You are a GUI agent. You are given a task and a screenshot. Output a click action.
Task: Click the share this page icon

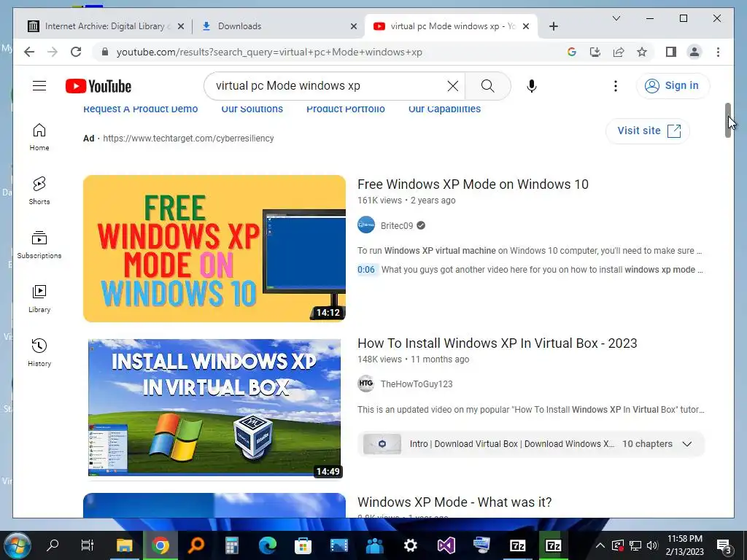point(619,52)
